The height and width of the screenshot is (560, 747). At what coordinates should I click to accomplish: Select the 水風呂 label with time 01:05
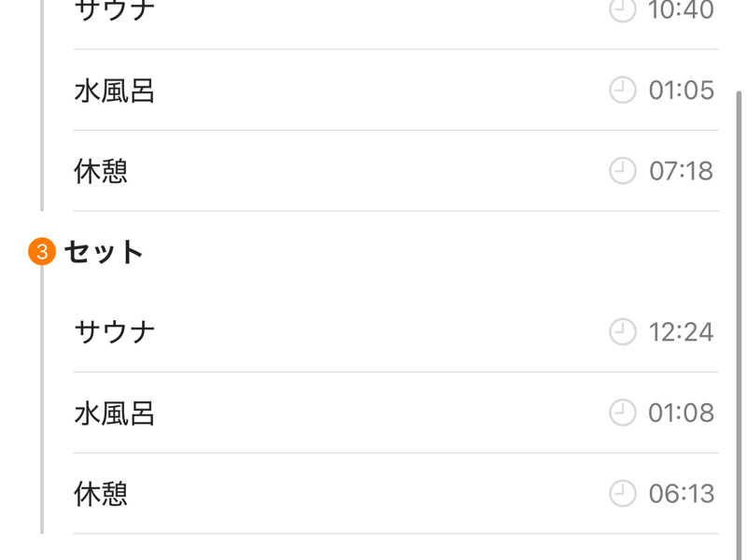pos(114,91)
